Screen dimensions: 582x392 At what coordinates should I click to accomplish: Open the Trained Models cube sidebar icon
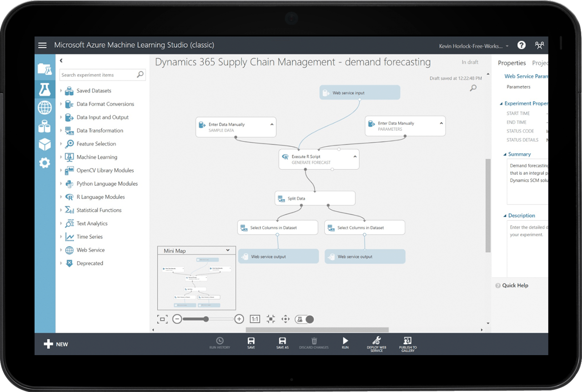pyautogui.click(x=45, y=144)
